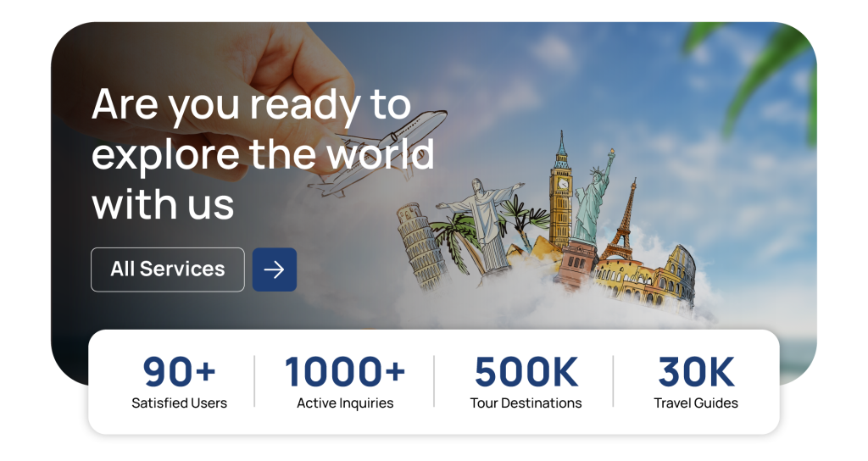
Task: Click the Tour Destinations label
Action: (x=526, y=403)
